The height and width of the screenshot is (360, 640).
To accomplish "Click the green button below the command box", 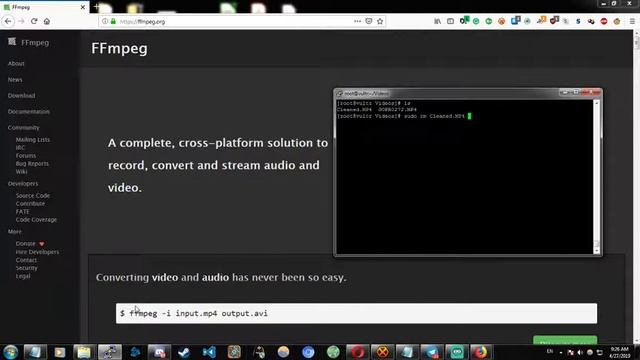I will [x=565, y=340].
